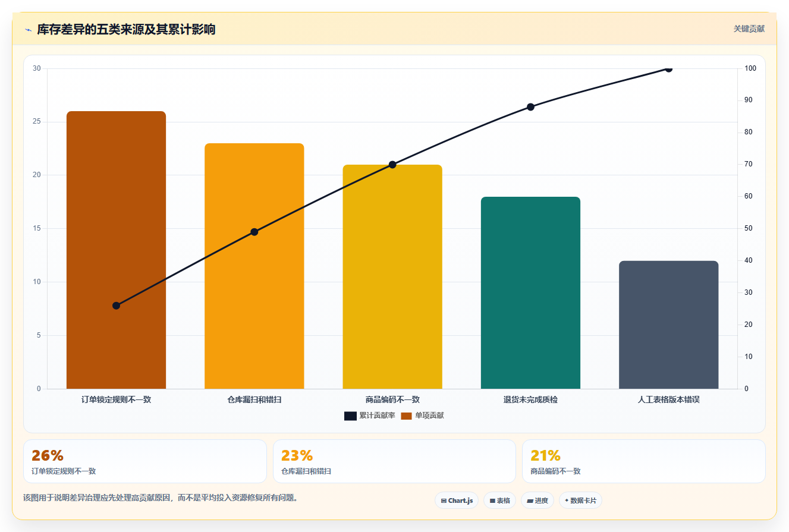This screenshot has width=789, height=532.
Task: Click the lightning icon beside the chart title
Action: coord(28,29)
